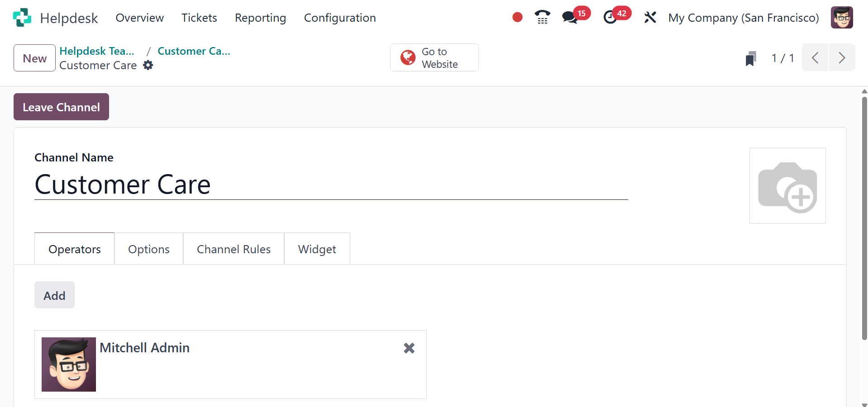Open the VoIP phone dialer icon
This screenshot has height=407, width=868.
pos(542,17)
